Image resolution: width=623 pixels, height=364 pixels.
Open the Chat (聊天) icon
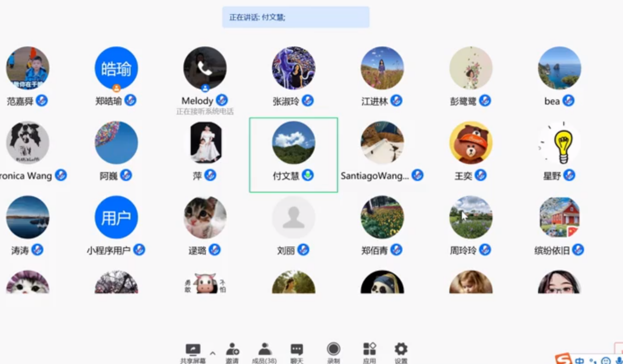[x=297, y=350]
